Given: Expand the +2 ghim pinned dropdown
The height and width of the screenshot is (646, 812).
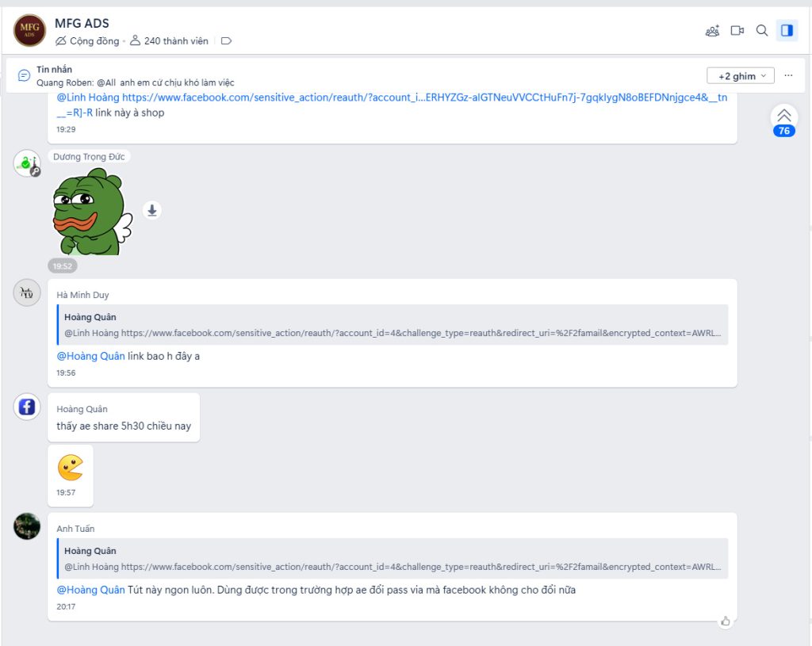Looking at the screenshot, I should pyautogui.click(x=741, y=76).
